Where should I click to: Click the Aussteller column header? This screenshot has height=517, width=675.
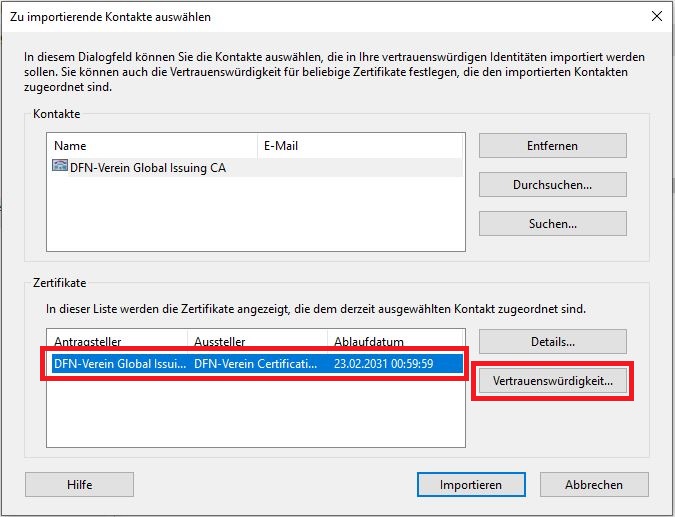(257, 342)
